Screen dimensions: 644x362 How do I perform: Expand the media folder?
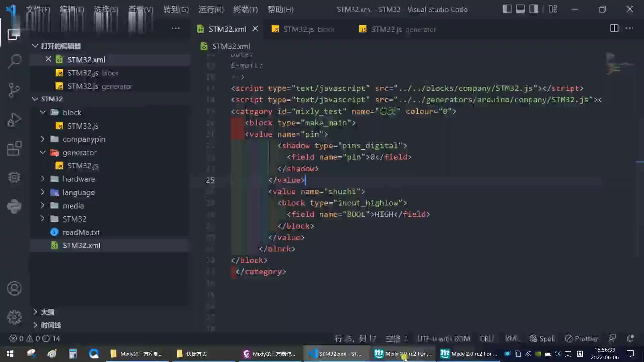point(43,205)
